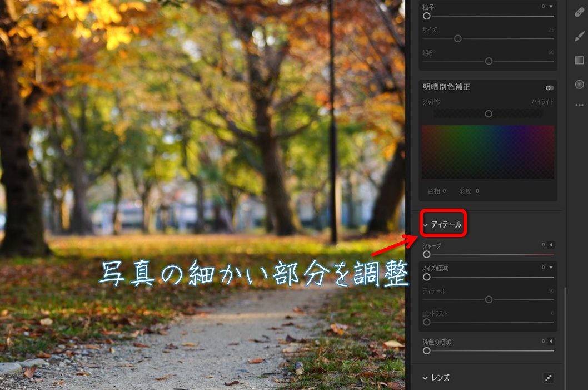Open the three-dot more options menu

click(x=579, y=105)
